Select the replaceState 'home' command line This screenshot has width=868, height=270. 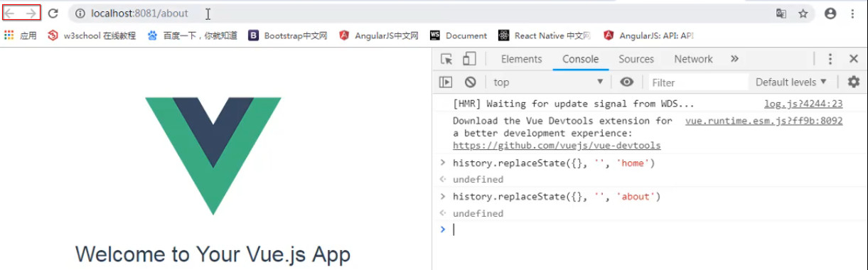[x=553, y=163]
